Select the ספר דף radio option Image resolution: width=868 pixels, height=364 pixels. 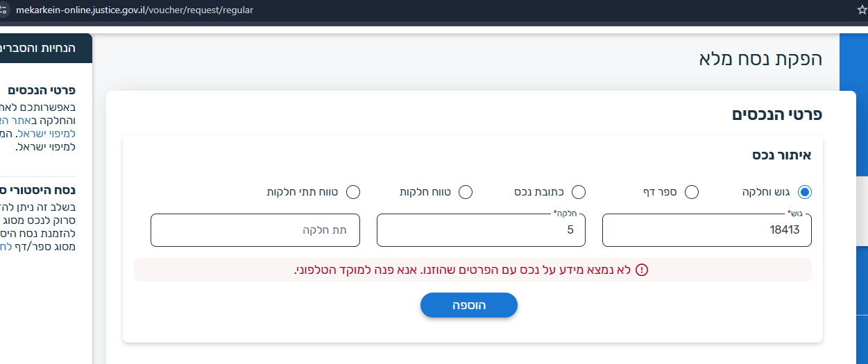point(691,192)
